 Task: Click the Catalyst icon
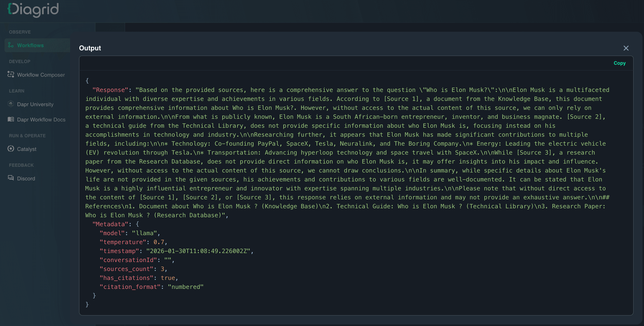pyautogui.click(x=11, y=149)
